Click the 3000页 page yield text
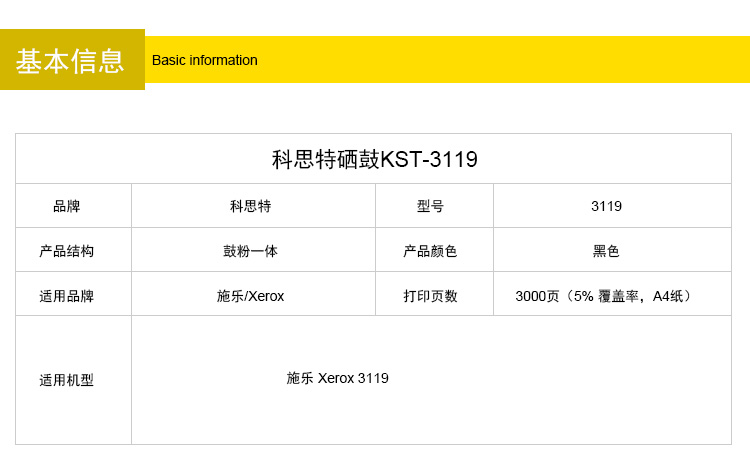Image resolution: width=750 pixels, height=465 pixels. [538, 296]
